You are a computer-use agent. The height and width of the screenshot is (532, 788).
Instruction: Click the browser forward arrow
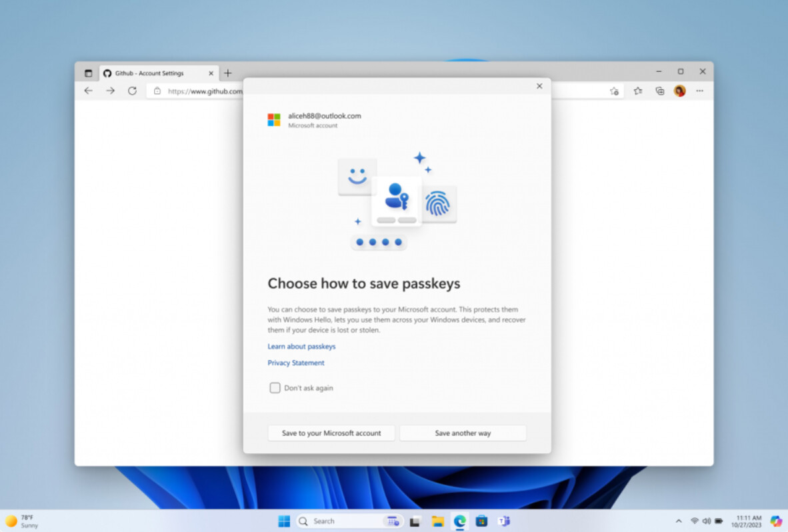point(110,91)
